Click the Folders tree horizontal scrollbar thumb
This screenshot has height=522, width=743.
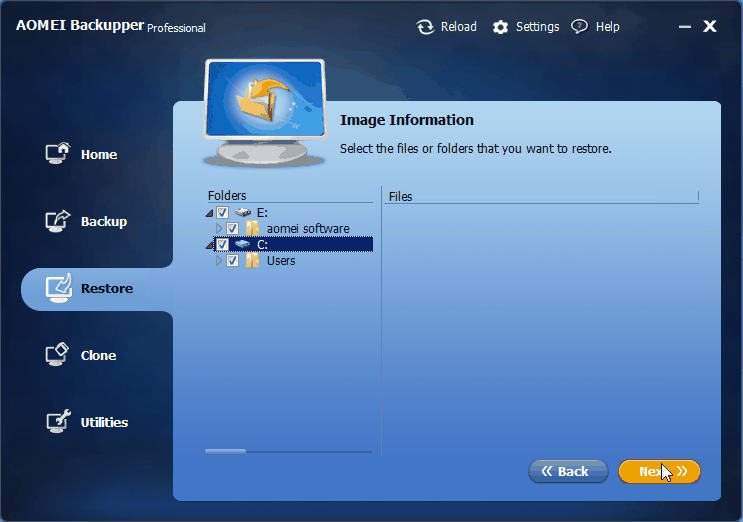coord(226,451)
